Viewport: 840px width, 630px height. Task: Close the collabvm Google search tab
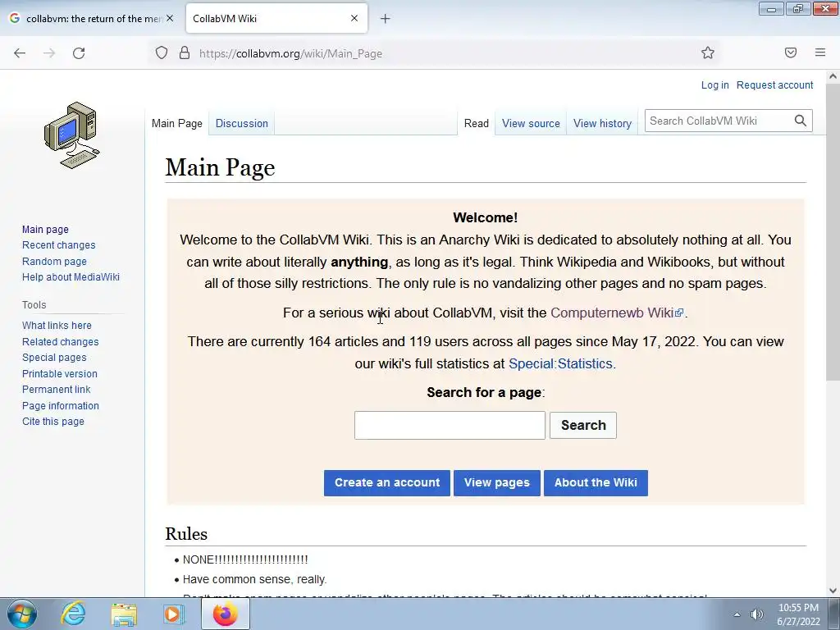[x=170, y=18]
